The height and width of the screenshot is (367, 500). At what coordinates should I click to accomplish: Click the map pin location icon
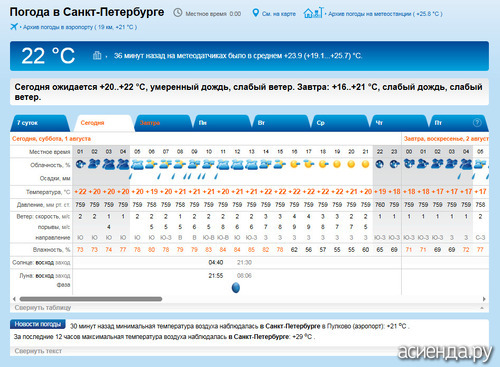tap(255, 13)
